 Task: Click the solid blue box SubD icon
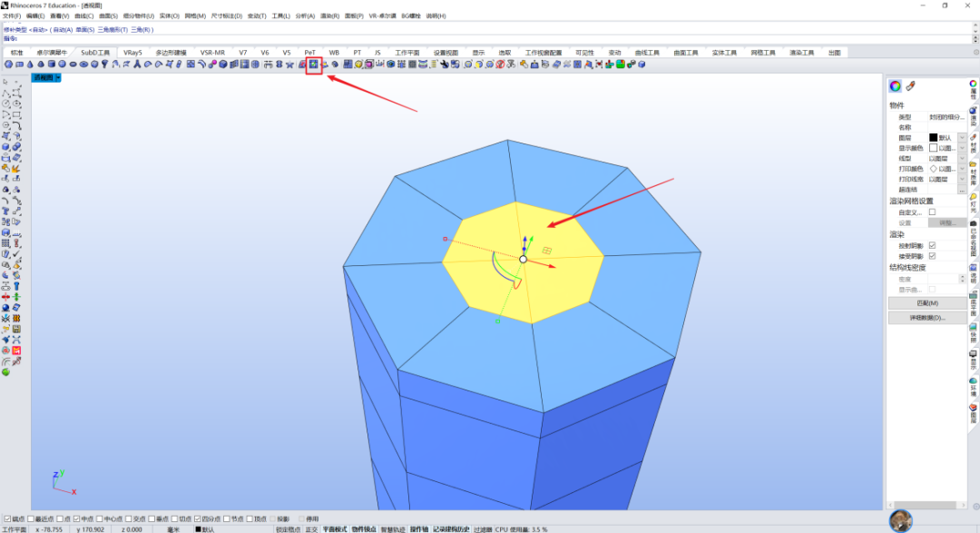tap(222, 64)
